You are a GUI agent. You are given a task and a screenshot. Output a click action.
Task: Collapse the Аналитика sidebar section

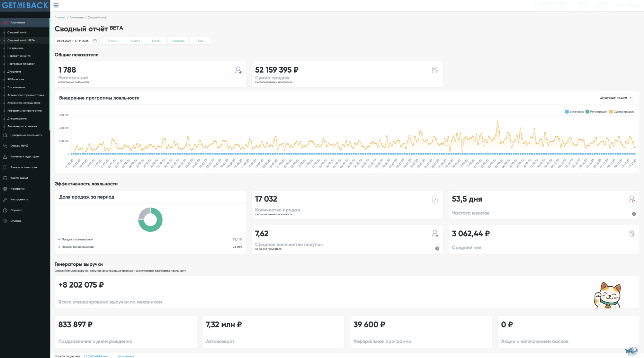[18, 23]
